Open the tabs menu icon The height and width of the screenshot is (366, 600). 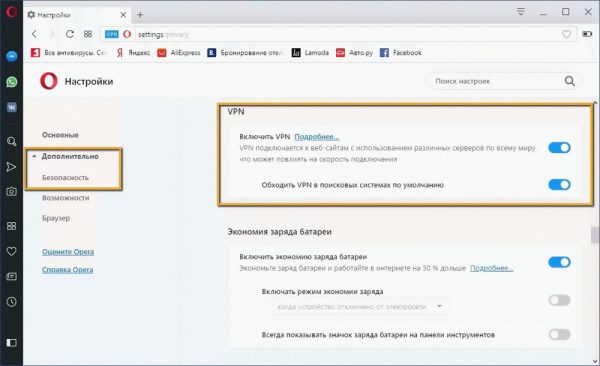pyautogui.click(x=520, y=11)
